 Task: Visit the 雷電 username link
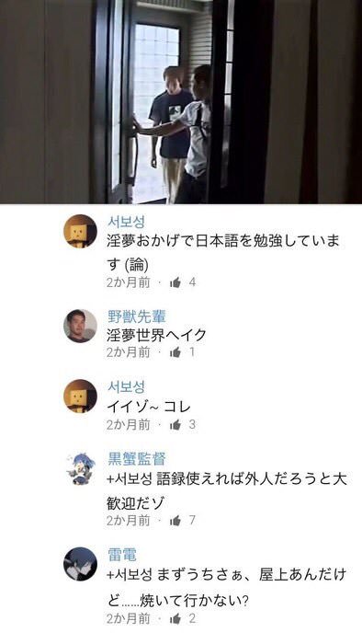pos(122,555)
